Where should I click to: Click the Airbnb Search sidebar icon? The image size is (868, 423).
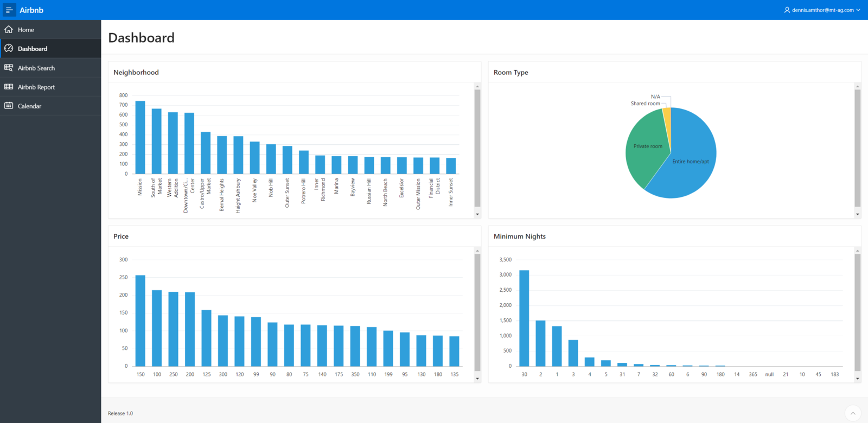9,68
